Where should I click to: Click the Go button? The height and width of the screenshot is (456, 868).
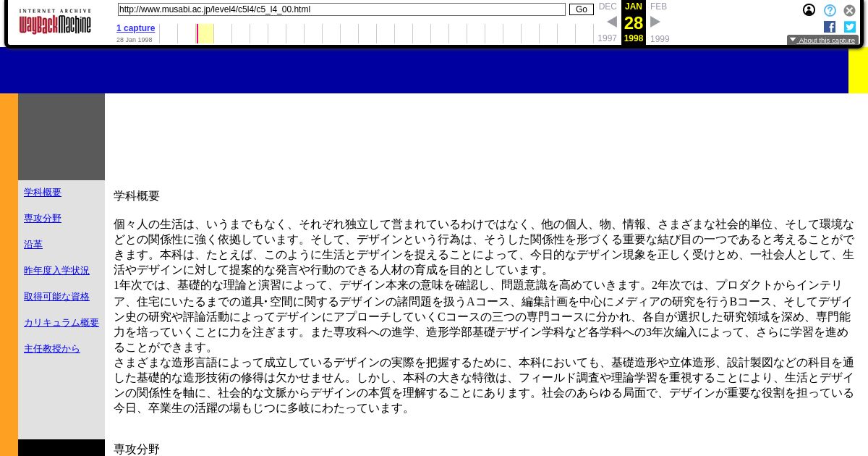tap(581, 9)
